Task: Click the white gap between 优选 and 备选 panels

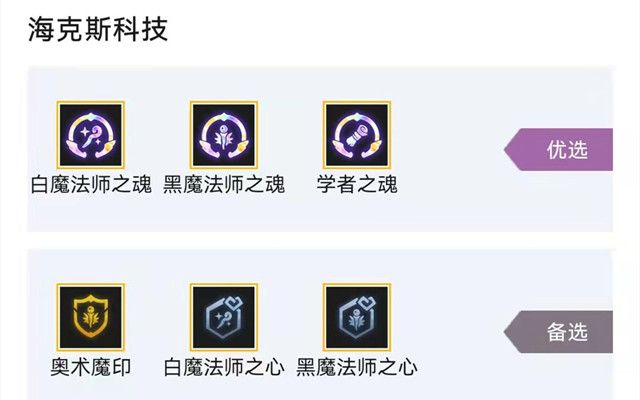Action: [x=320, y=241]
